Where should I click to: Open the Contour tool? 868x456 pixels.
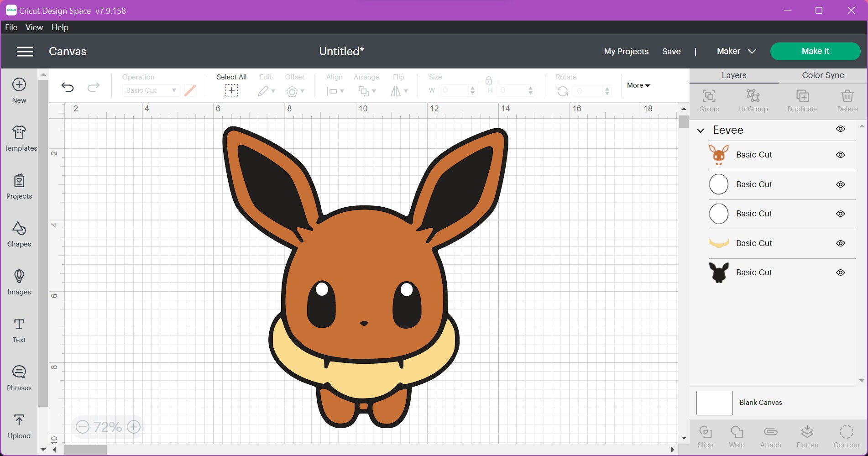pyautogui.click(x=847, y=436)
